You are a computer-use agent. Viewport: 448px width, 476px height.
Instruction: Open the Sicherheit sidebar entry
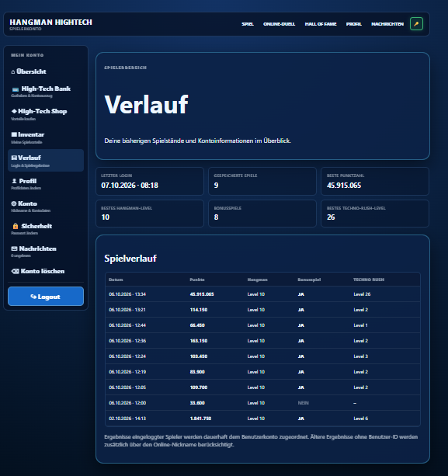(46, 228)
